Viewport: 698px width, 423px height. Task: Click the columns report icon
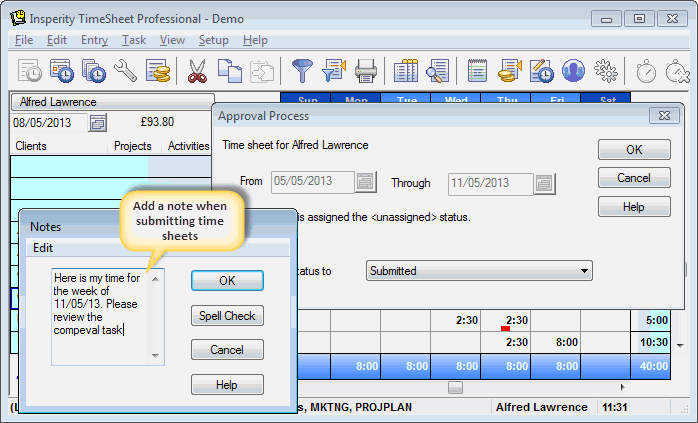406,71
